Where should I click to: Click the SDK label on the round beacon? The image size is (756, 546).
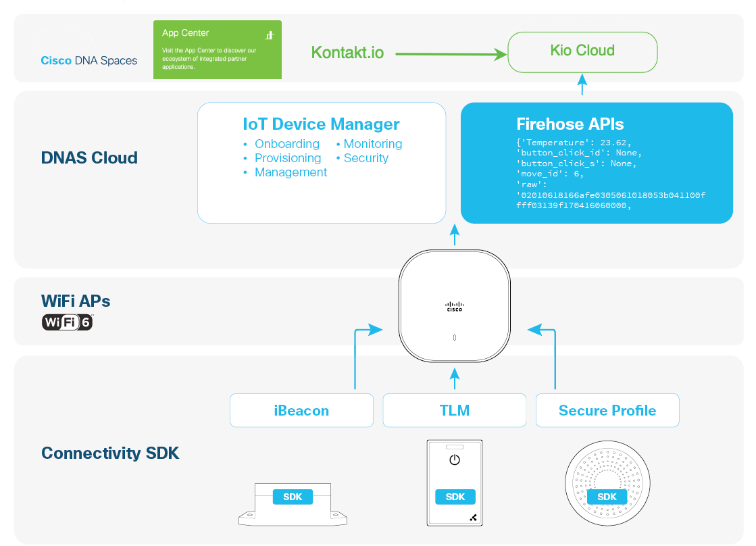point(607,497)
